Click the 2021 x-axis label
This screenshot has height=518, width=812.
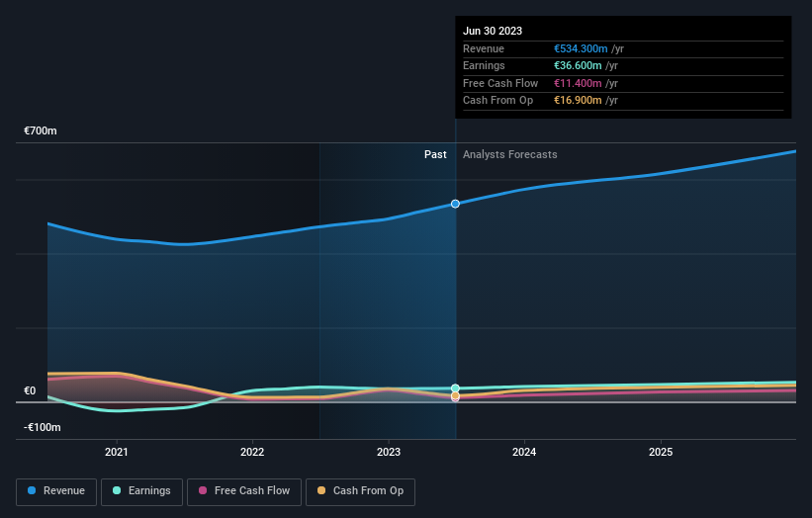click(117, 452)
